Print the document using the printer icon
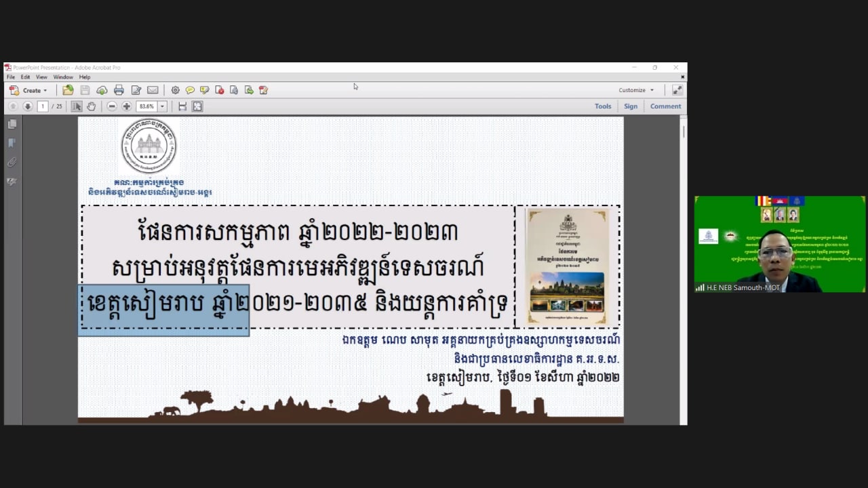Viewport: 868px width, 488px height. click(119, 90)
